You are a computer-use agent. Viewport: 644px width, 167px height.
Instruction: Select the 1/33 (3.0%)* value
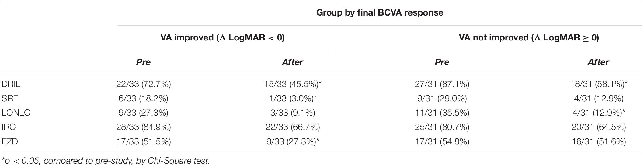click(293, 98)
